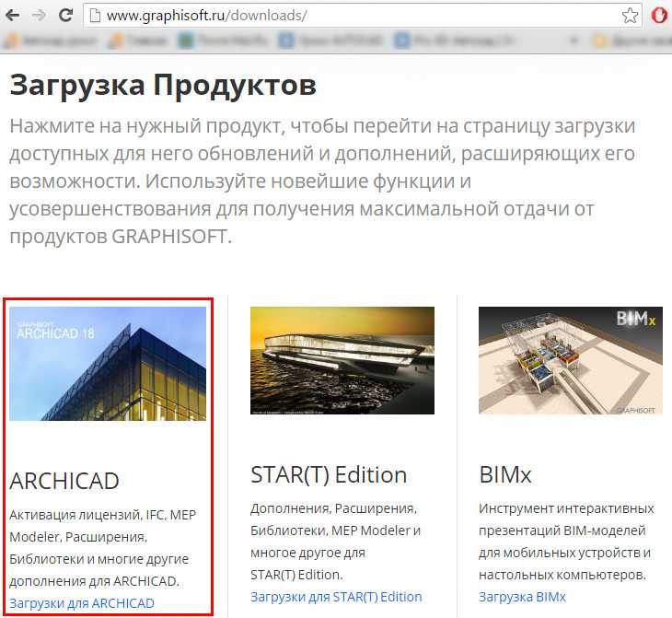Screen dimensions: 672x618
Task: Click the browser back arrow
Action: (13, 16)
